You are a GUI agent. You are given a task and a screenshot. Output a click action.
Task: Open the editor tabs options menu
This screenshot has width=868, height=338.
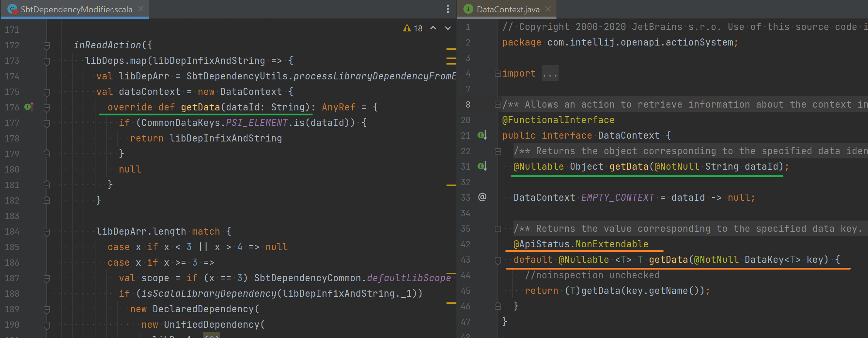click(448, 9)
